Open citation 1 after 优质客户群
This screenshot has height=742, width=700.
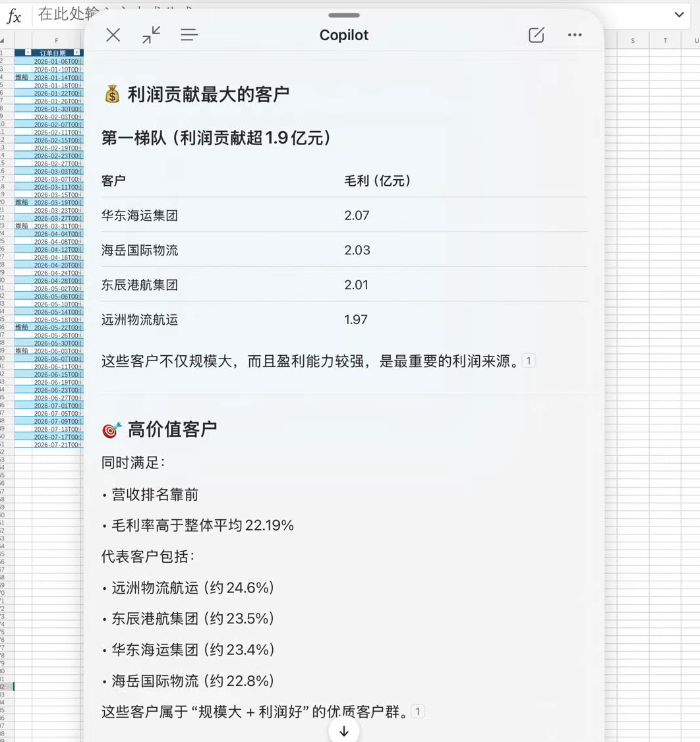click(x=418, y=711)
